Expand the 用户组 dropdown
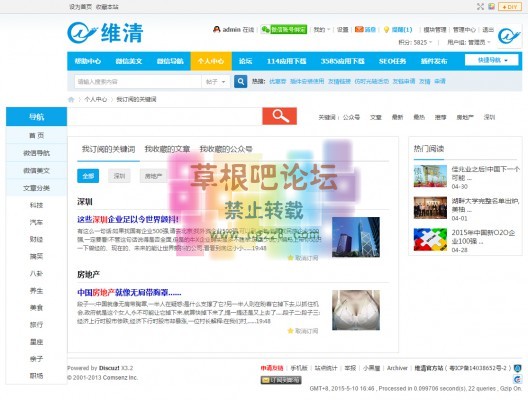The image size is (528, 400). tap(469, 42)
